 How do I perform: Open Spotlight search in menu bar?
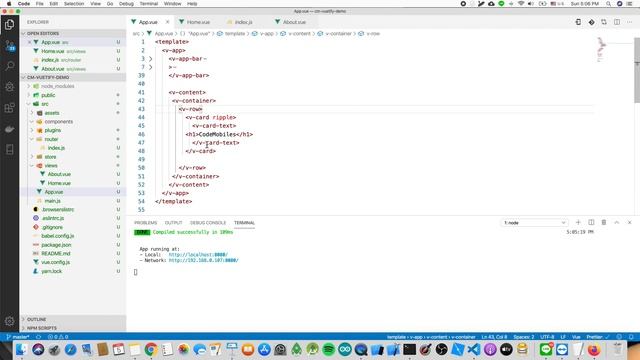coord(608,4)
